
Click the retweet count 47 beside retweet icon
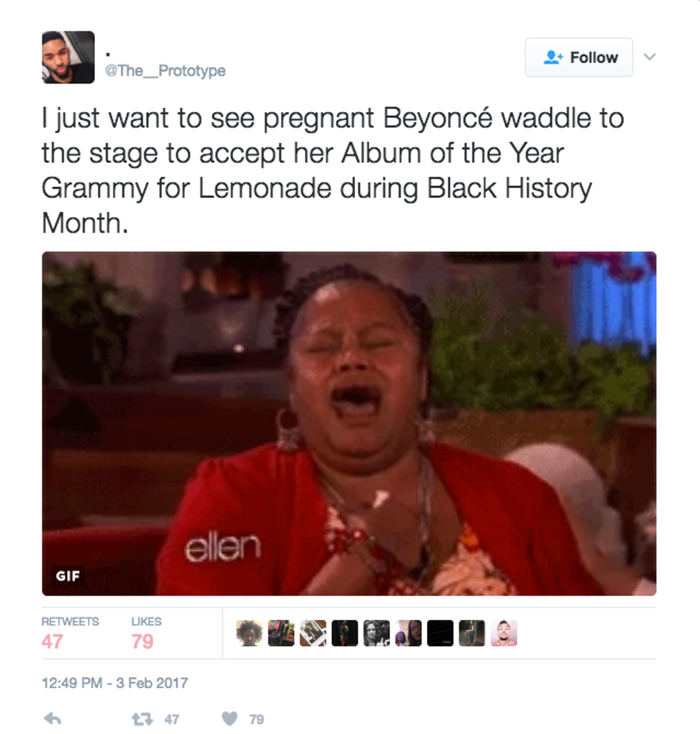[172, 720]
